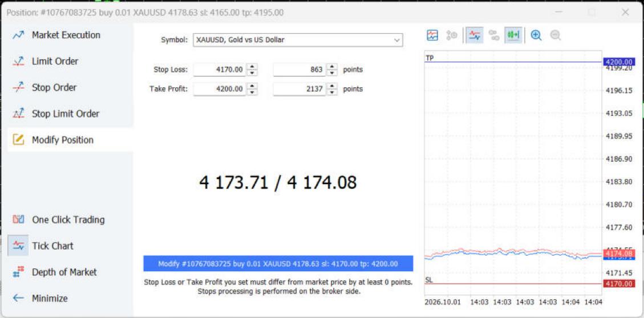
Task: Increase Stop Loss price with up arrow
Action: (x=252, y=66)
